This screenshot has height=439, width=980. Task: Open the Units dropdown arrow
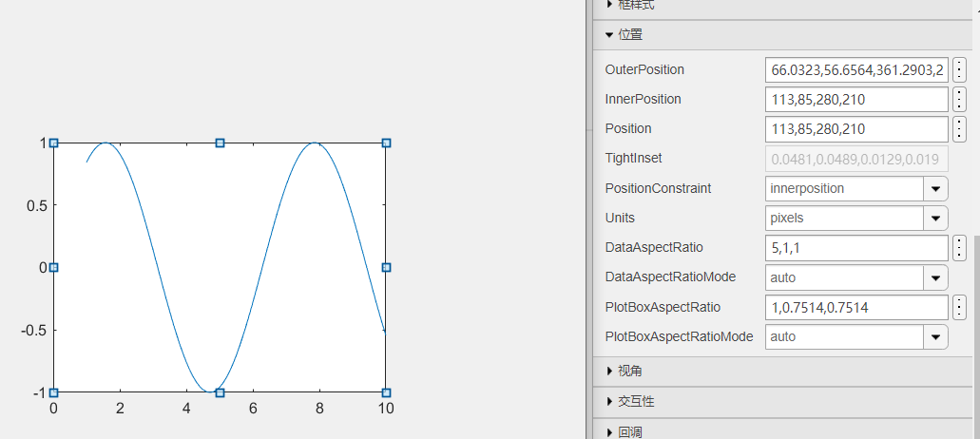click(936, 218)
